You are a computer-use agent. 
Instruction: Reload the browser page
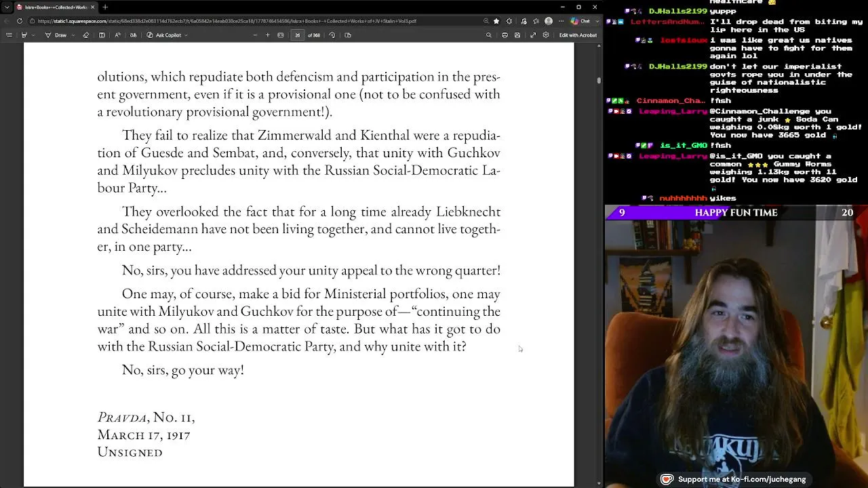20,21
